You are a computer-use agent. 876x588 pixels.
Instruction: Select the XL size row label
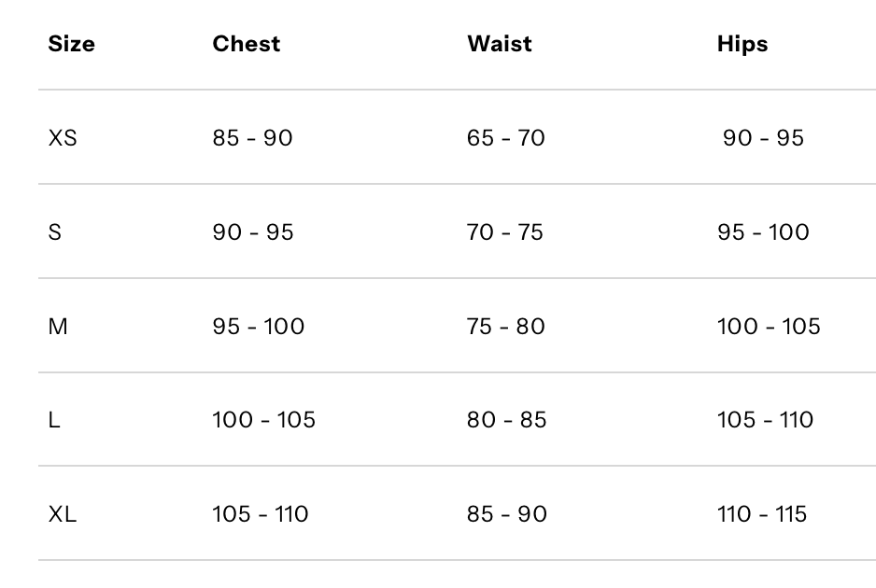pyautogui.click(x=63, y=514)
